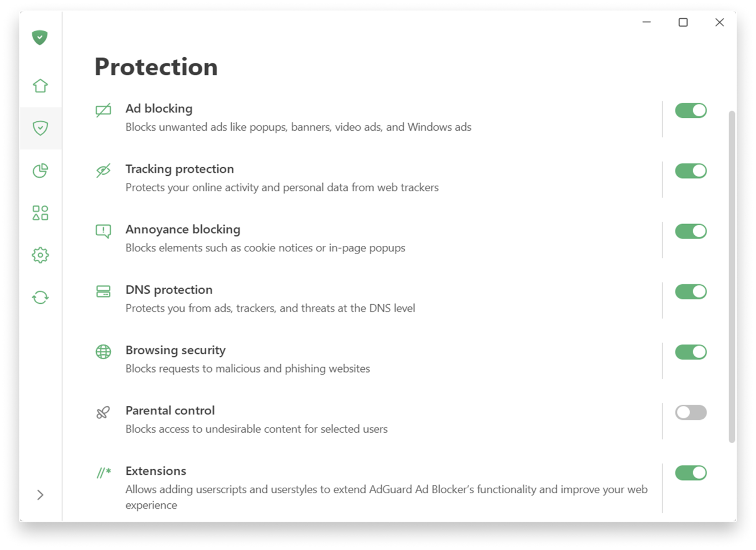Click the Browsing security globe icon
The height and width of the screenshot is (550, 756).
click(103, 351)
